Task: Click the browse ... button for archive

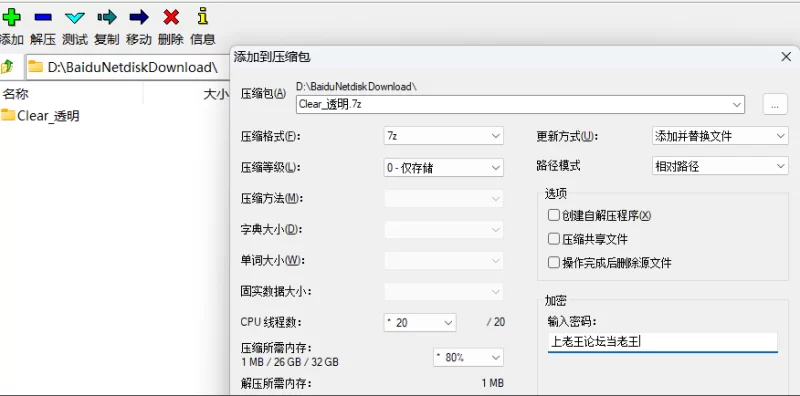Action: (775, 104)
